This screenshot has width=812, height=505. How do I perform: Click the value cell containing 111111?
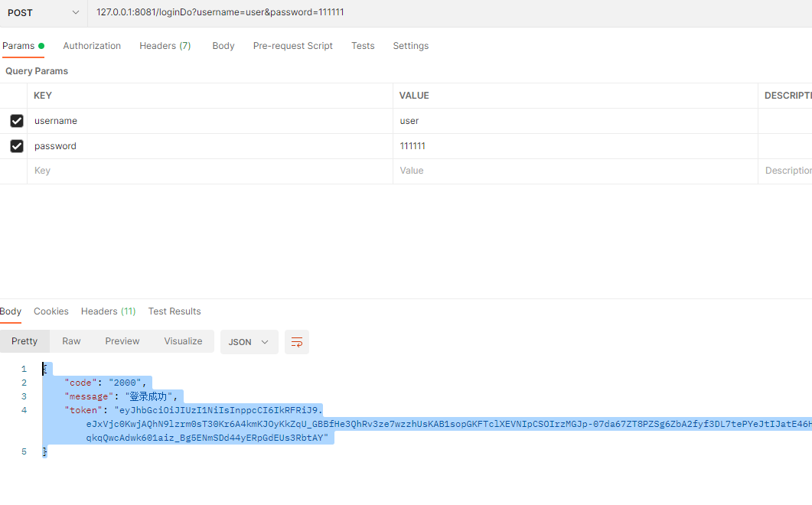click(576, 146)
